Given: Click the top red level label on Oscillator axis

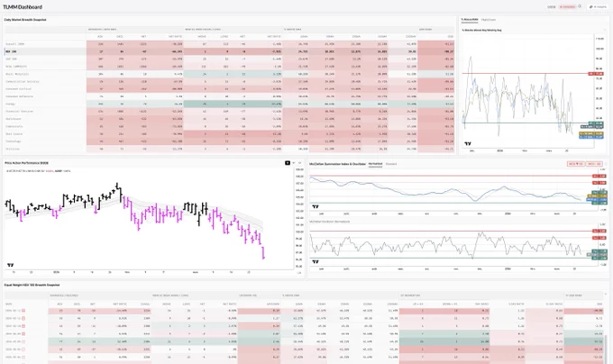Looking at the screenshot, I should tap(599, 231).
